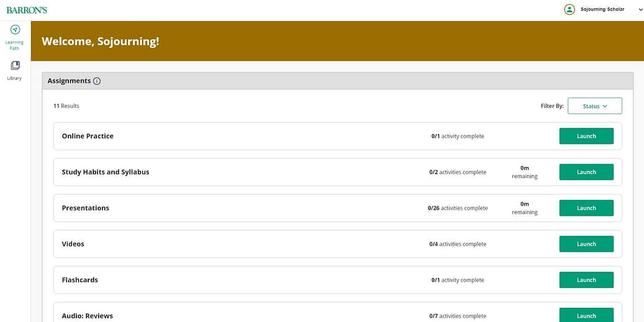Click the Online Practice title
Image resolution: width=644 pixels, height=322 pixels.
88,136
